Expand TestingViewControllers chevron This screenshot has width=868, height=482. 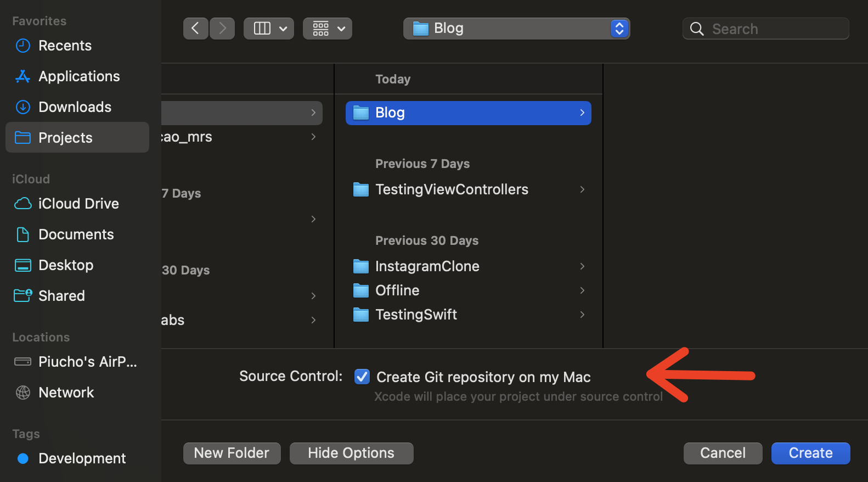pos(582,189)
